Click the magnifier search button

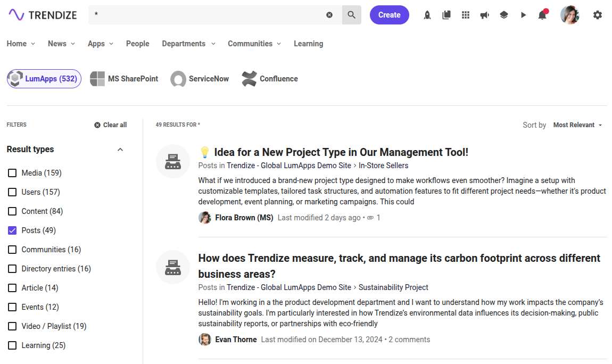(352, 15)
